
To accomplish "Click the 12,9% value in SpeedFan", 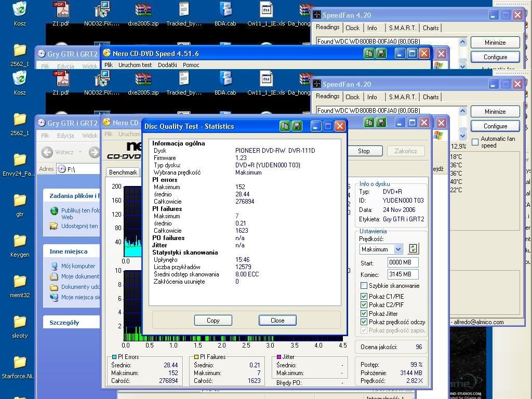I will tap(458, 146).
